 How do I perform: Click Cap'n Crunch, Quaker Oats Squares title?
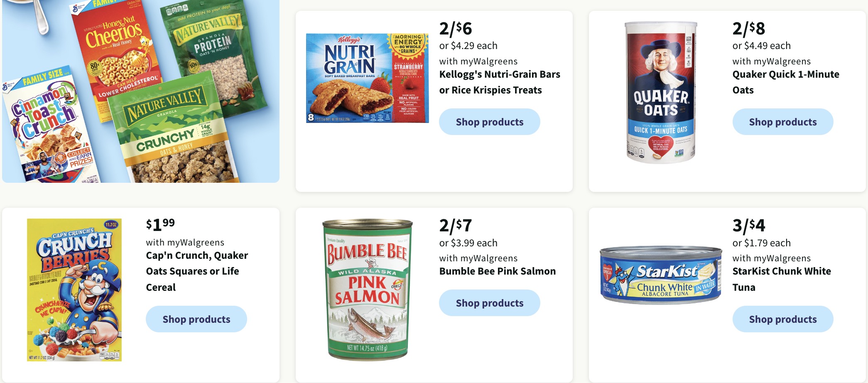[197, 271]
